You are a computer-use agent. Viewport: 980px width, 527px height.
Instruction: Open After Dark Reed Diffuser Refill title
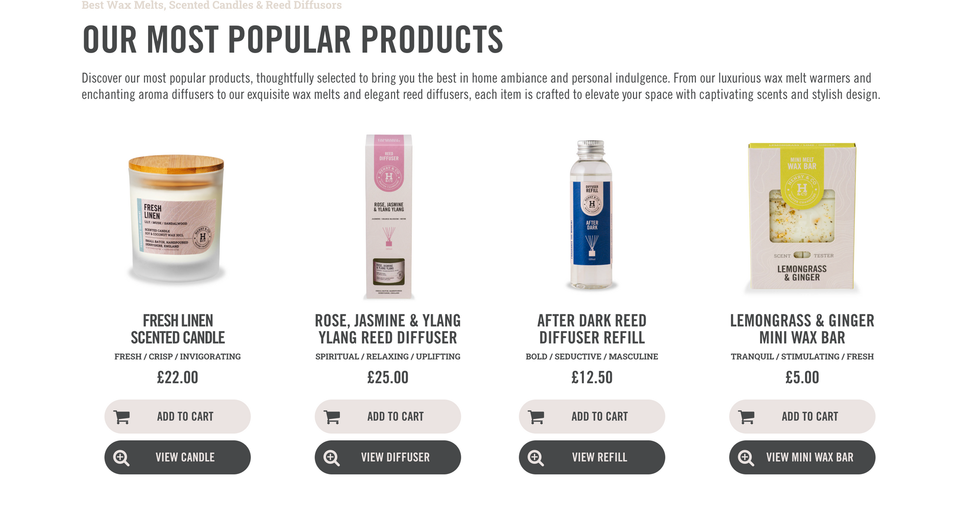pyautogui.click(x=592, y=329)
